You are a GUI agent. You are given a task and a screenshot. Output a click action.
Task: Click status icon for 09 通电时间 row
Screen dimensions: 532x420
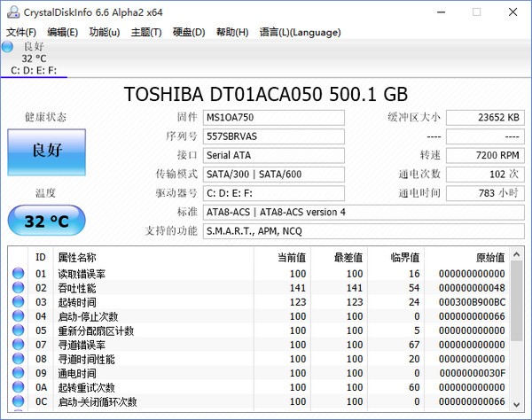click(18, 373)
